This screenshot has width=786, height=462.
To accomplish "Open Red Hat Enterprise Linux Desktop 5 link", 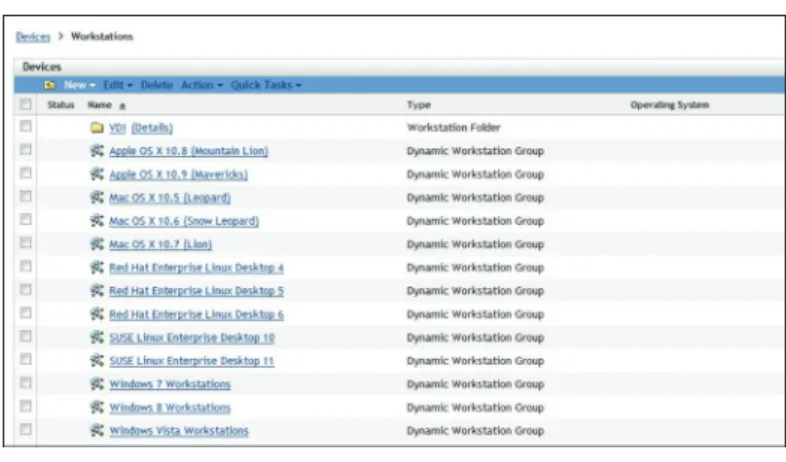I will (196, 291).
